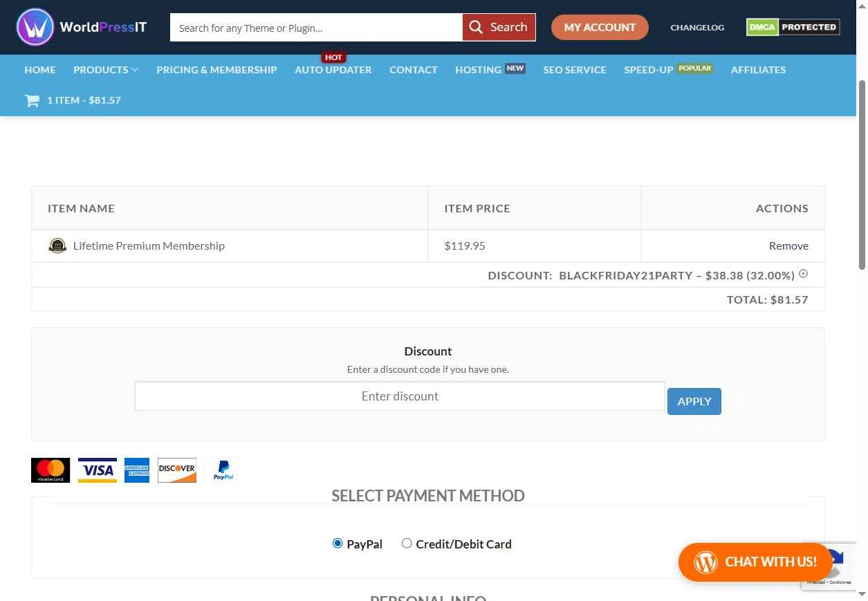Click the TOTAL: $81.57 text
Image resolution: width=868 pixels, height=601 pixels.
[767, 299]
